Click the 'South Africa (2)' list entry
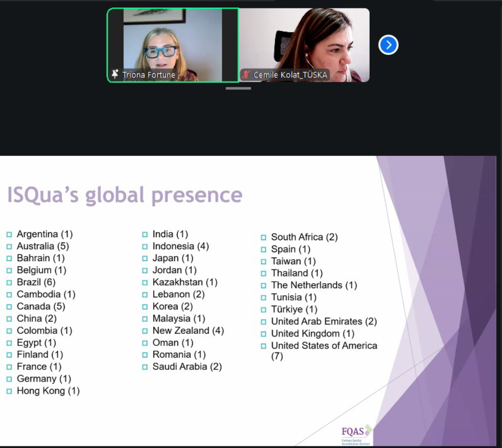 304,237
